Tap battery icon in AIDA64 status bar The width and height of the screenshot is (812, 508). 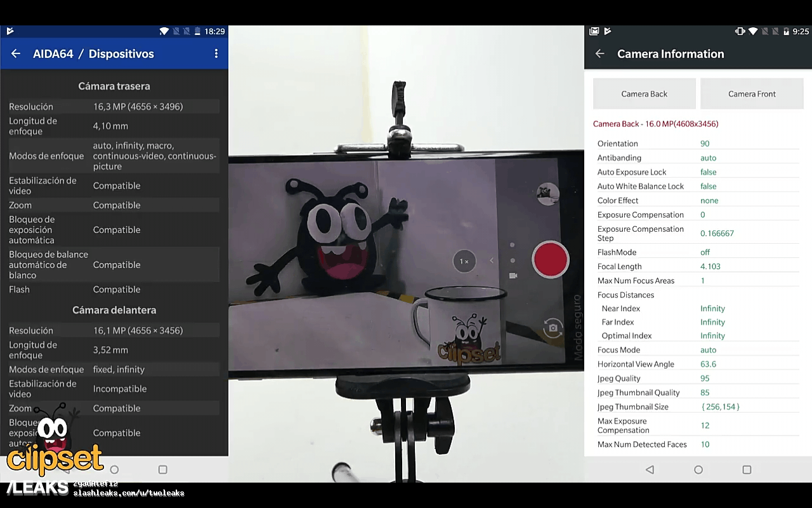click(199, 31)
